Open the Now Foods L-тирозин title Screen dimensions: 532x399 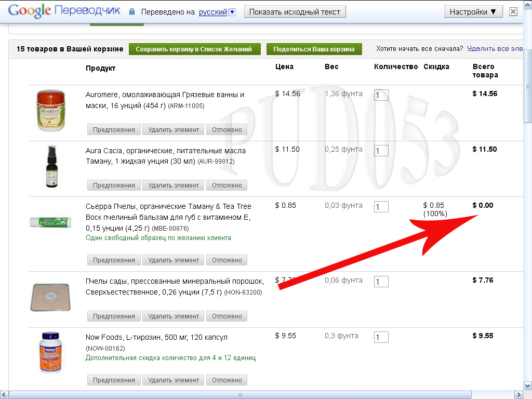(156, 337)
